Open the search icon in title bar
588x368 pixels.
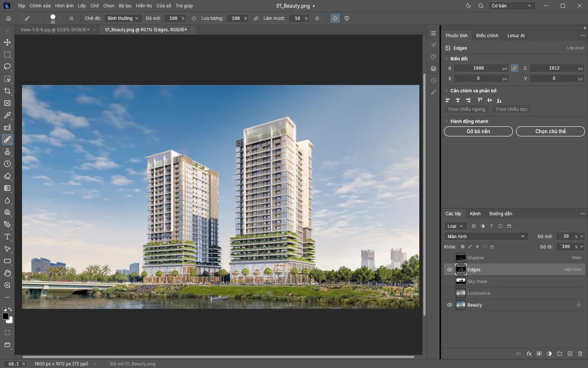(x=481, y=6)
